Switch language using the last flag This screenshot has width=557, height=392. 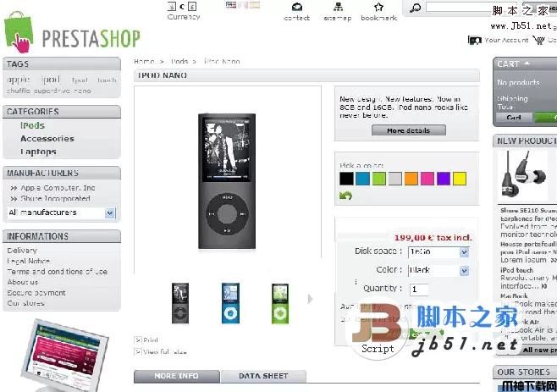[255, 4]
